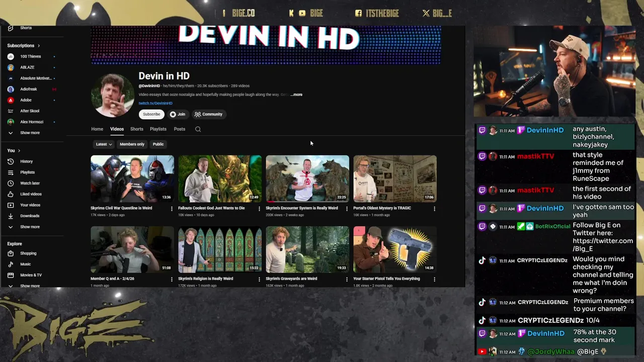Open the Absolute Motivation subscription
This screenshot has height=362, width=644.
[35, 78]
